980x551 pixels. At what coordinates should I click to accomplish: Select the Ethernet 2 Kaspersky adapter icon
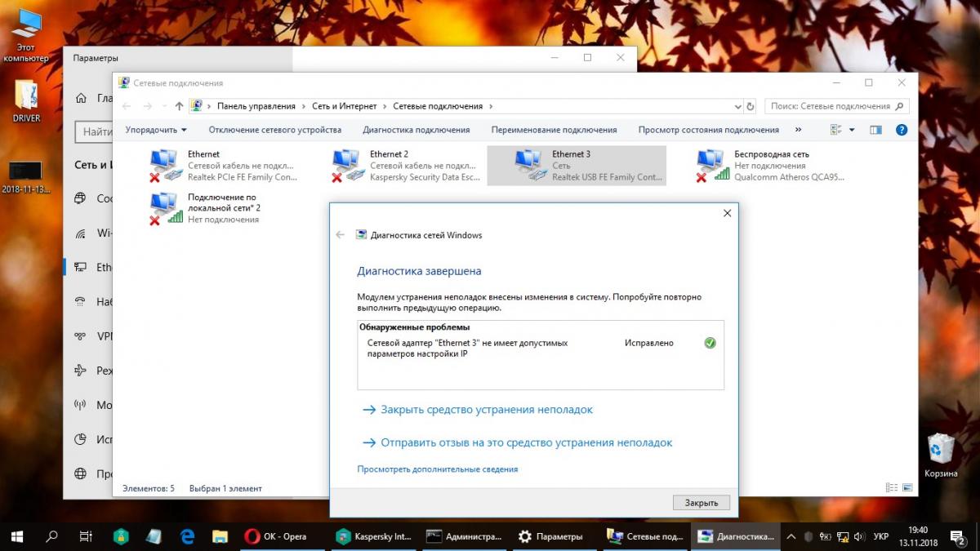coord(349,165)
